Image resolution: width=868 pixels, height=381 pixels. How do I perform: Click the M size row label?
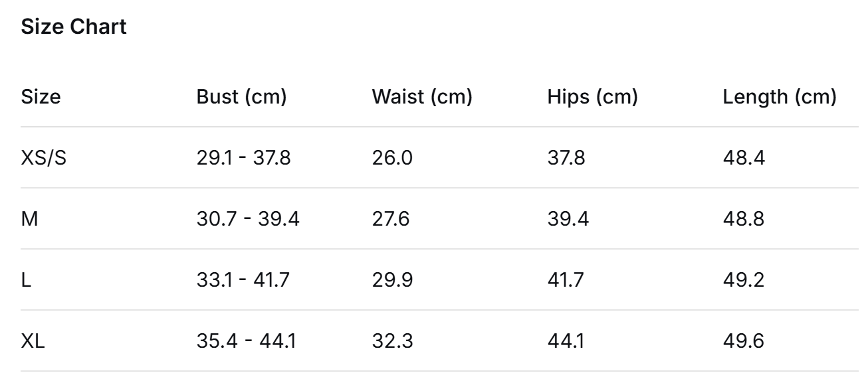click(29, 219)
